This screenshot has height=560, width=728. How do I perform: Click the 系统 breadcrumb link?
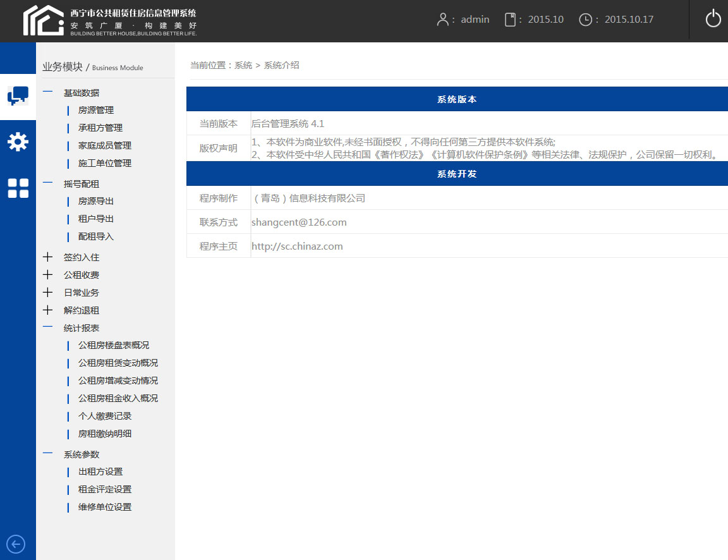click(x=243, y=64)
